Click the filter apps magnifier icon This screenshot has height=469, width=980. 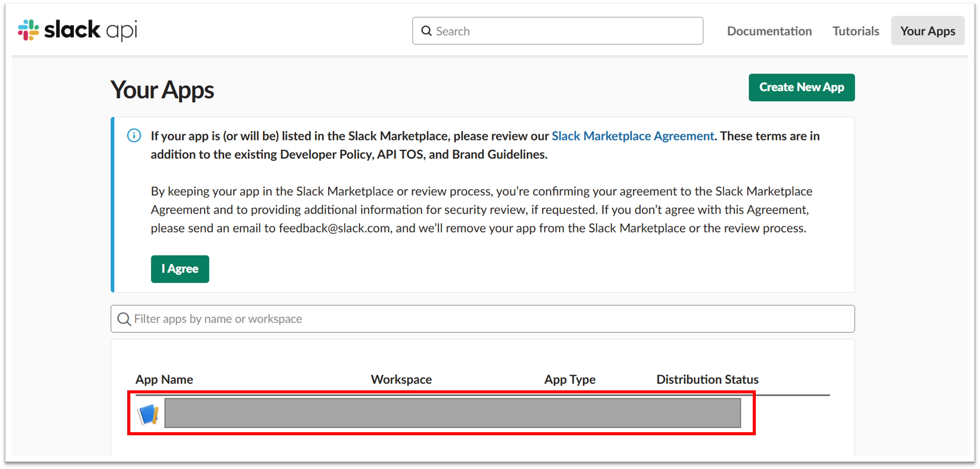124,319
